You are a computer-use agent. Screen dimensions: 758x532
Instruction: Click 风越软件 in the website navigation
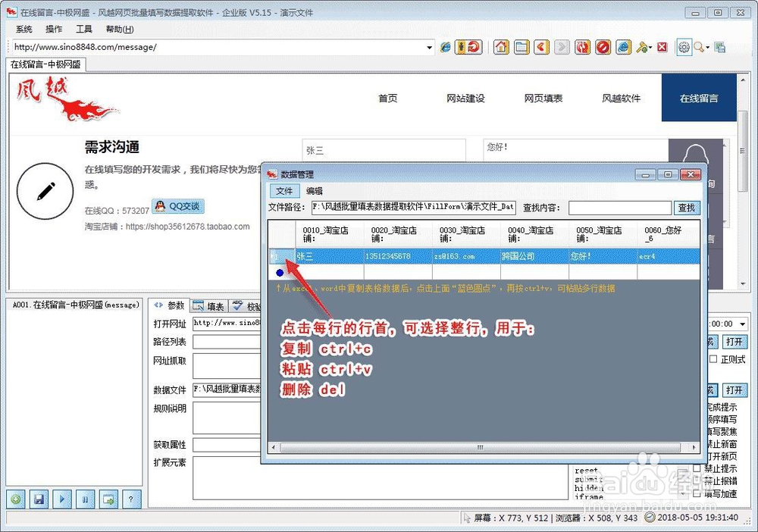click(x=622, y=98)
